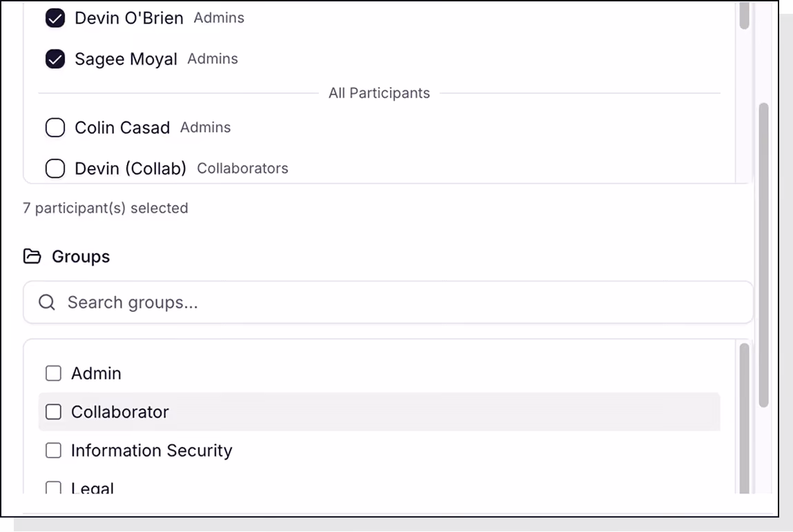Screen dimensions: 793x532
Task: Click the main panel vertical scrollbar
Action: point(763,255)
